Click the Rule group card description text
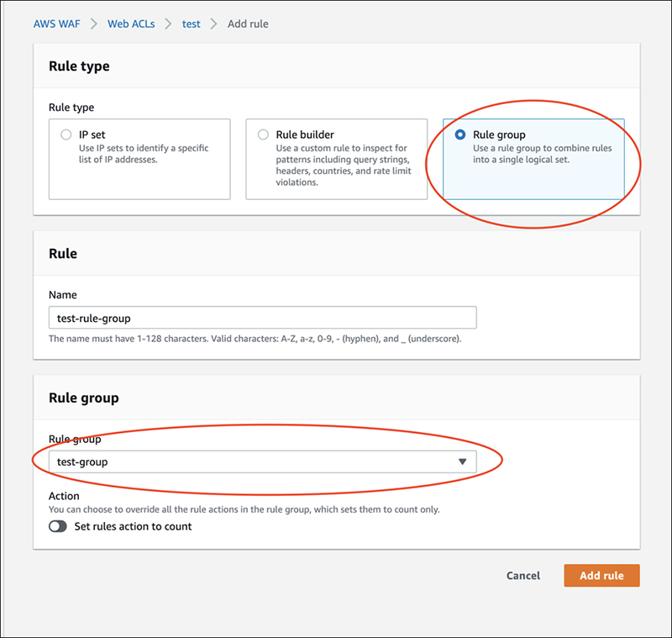The height and width of the screenshot is (638, 672). [542, 154]
